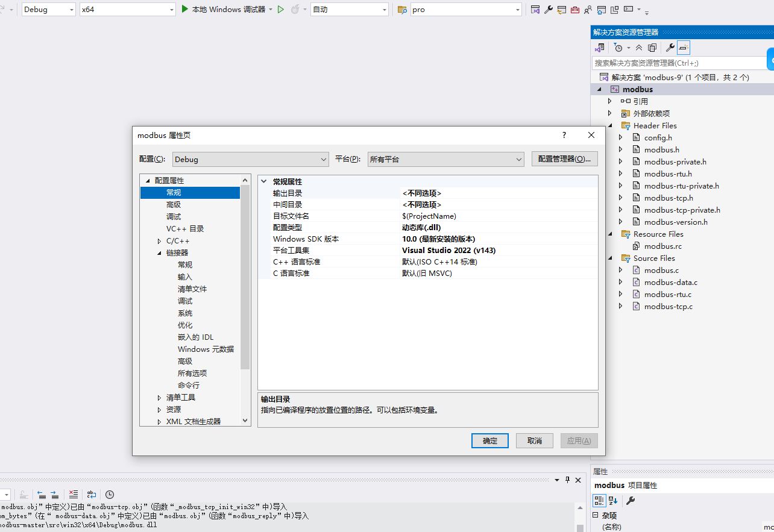Open Solution Explorer properties wrench icon
Screen dimensions: 774x532
670,47
